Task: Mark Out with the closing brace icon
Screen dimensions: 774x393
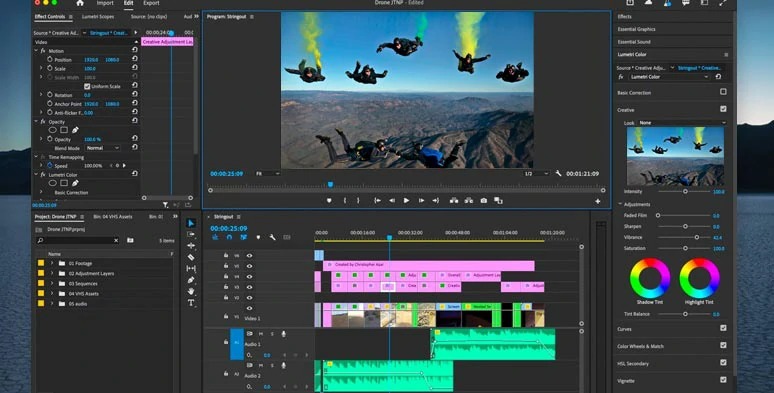Action: [358, 200]
